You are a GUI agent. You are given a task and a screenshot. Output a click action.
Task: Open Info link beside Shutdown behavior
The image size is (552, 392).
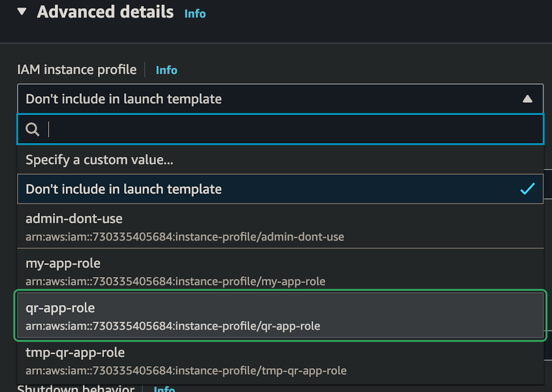(164, 389)
